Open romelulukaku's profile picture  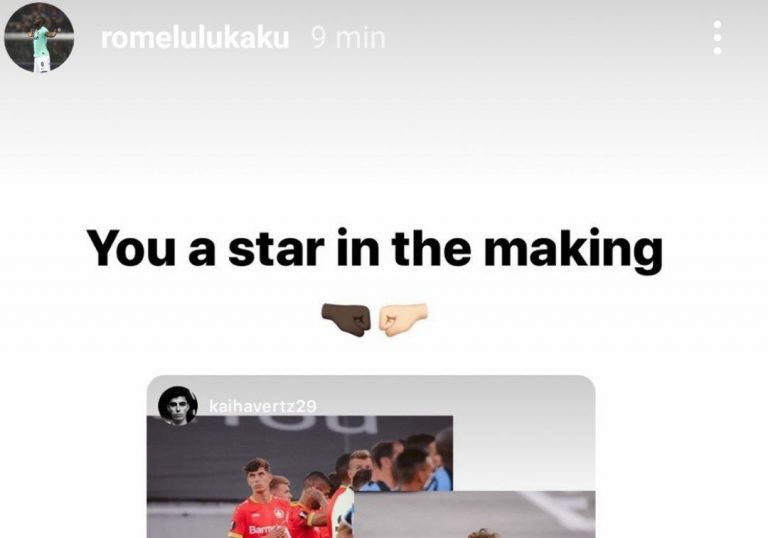(x=39, y=37)
